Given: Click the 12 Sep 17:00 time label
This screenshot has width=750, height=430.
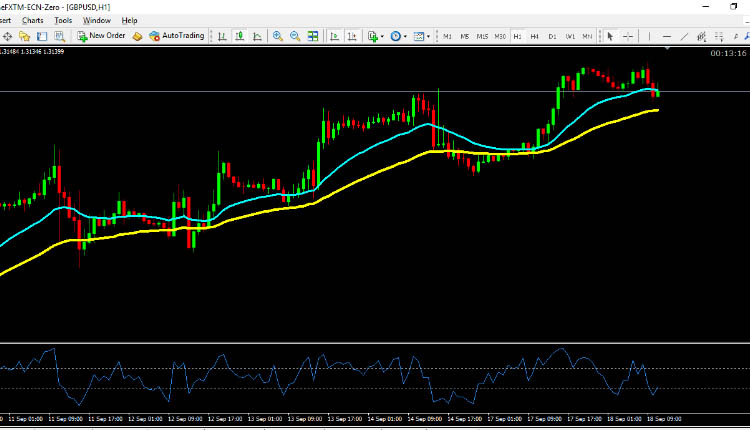Looking at the screenshot, I should (x=225, y=419).
